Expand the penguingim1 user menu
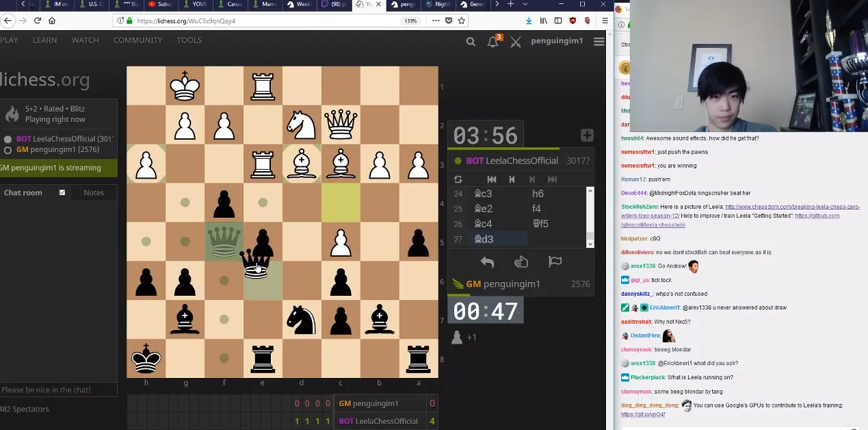The image size is (868, 430). coord(557,41)
